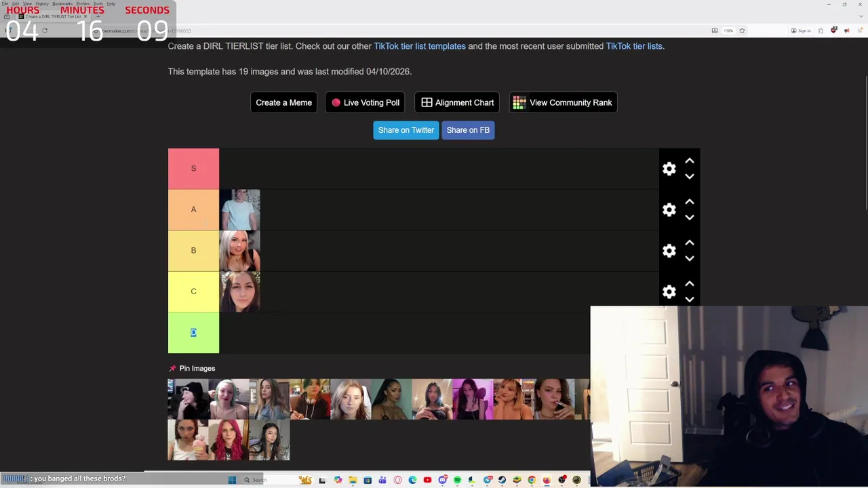Open YouTube app from the taskbar

pyautogui.click(x=427, y=480)
